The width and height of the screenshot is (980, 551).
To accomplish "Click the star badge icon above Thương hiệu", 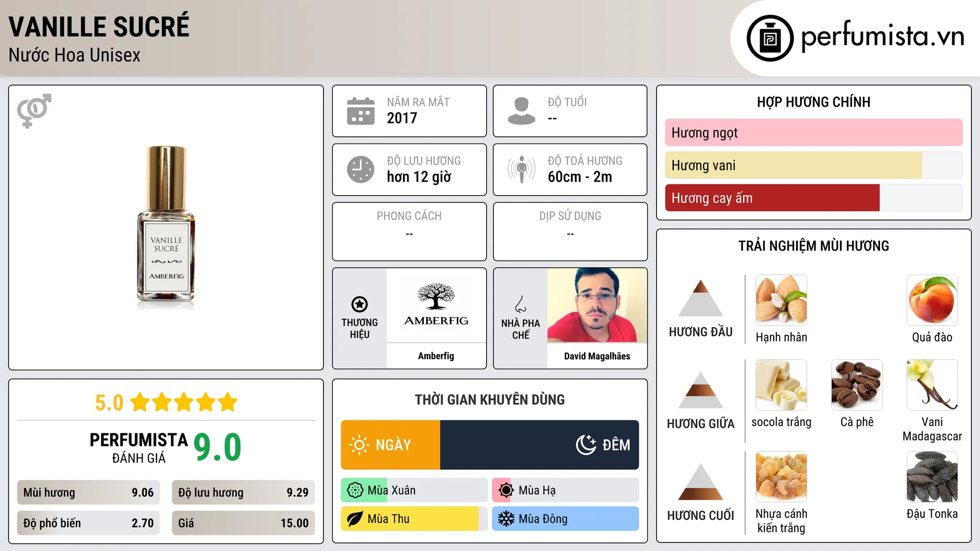I will pyautogui.click(x=359, y=304).
